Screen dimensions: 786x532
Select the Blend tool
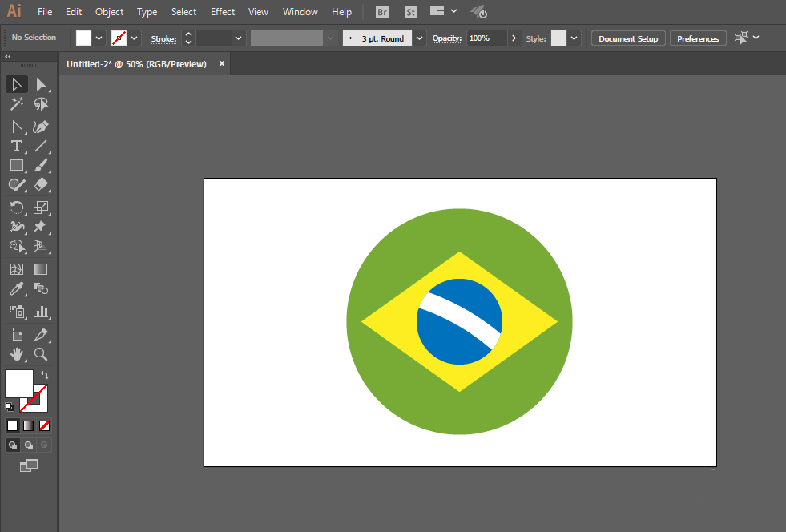point(41,288)
